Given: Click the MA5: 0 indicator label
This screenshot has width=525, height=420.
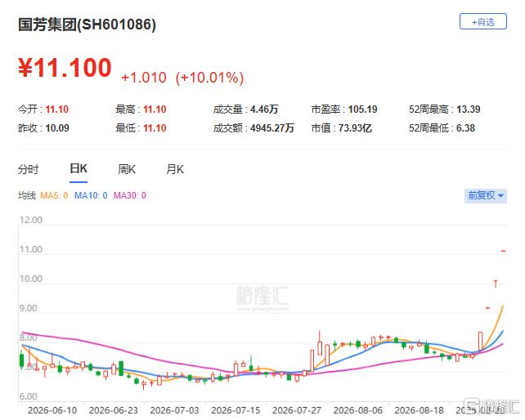Looking at the screenshot, I should click(x=54, y=195).
